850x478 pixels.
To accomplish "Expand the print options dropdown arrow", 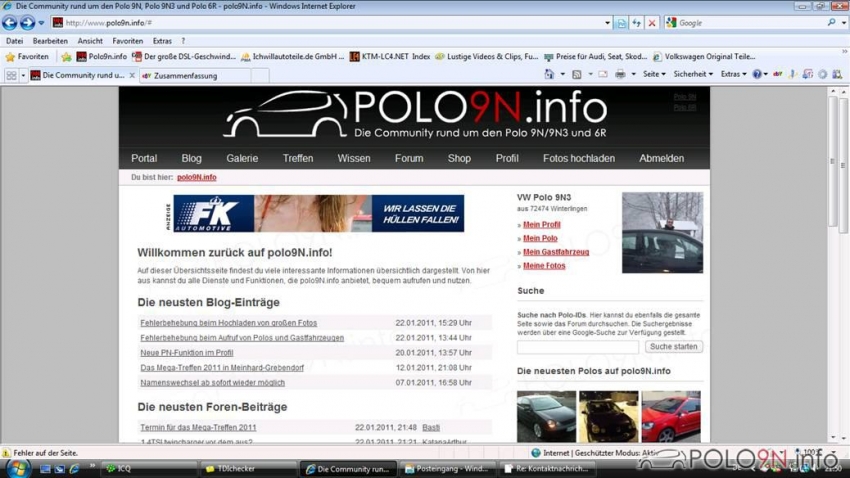I will [x=633, y=74].
